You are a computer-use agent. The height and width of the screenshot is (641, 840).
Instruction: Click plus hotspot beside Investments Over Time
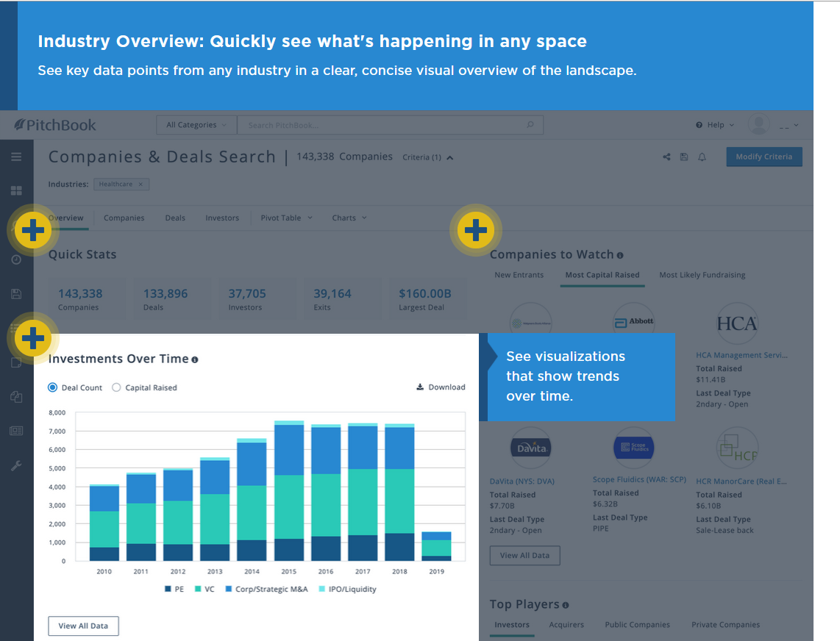[33, 338]
